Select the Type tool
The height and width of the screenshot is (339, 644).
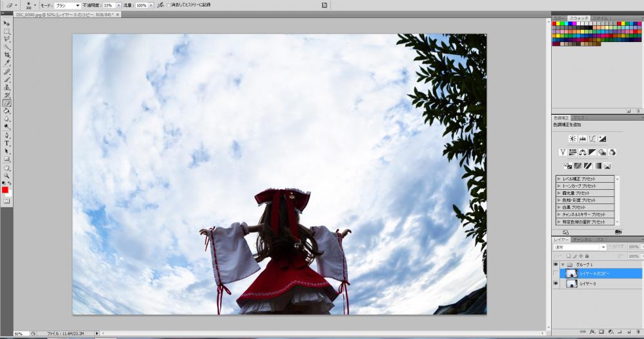click(6, 143)
